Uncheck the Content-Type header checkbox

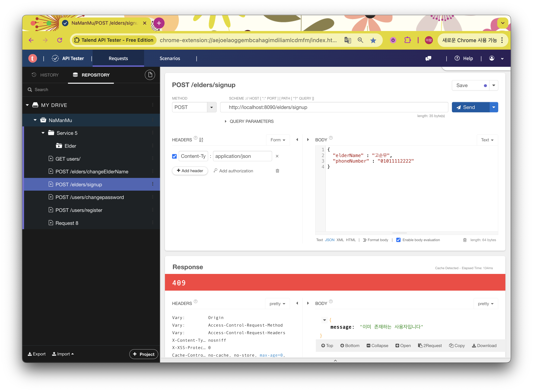click(x=174, y=156)
